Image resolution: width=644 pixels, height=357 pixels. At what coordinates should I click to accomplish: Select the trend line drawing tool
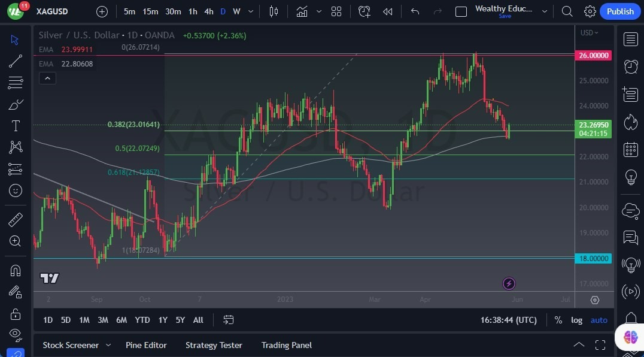16,61
